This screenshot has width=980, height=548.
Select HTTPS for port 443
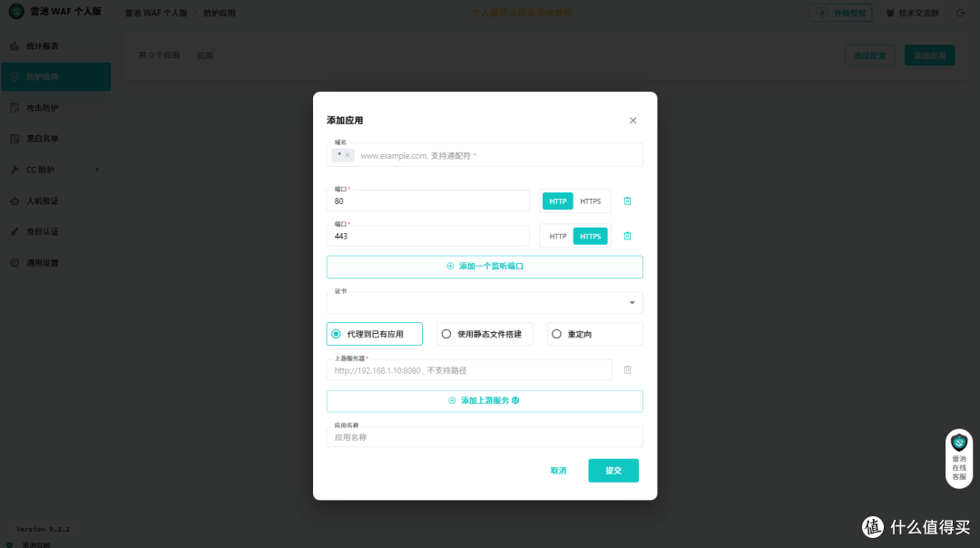click(x=590, y=236)
